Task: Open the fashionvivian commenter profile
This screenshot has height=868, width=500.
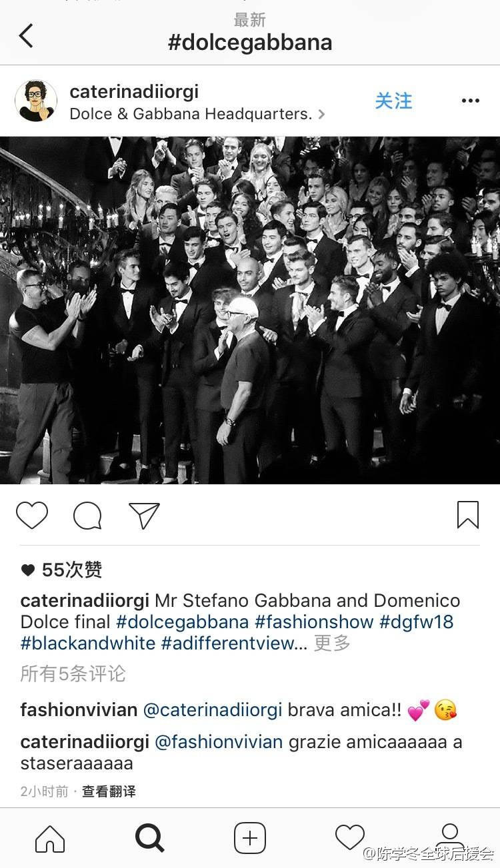Action: pos(79,710)
